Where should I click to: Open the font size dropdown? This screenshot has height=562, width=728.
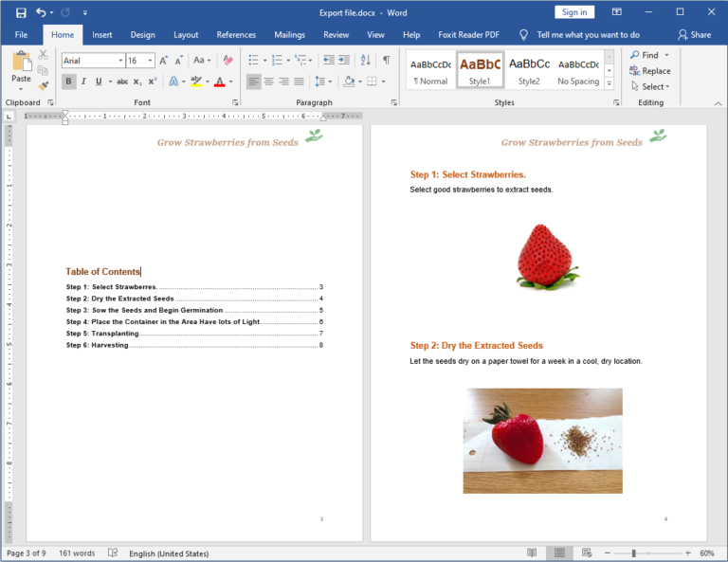(x=150, y=61)
